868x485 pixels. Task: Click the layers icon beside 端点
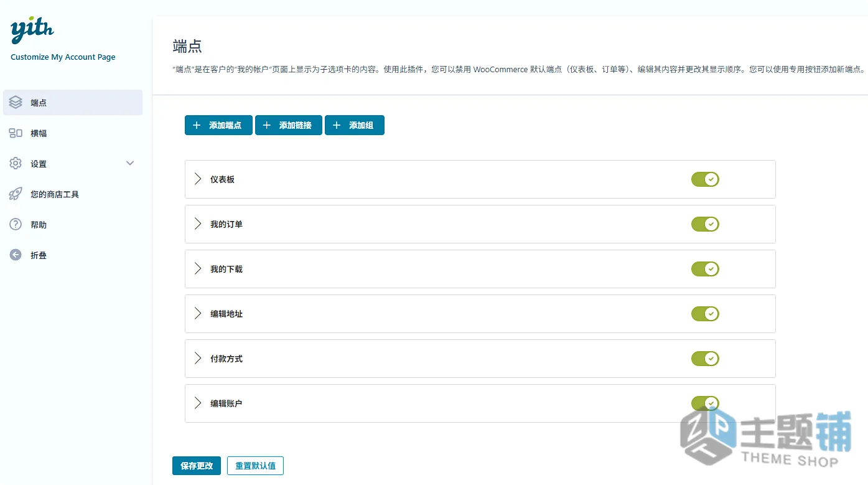[16, 103]
